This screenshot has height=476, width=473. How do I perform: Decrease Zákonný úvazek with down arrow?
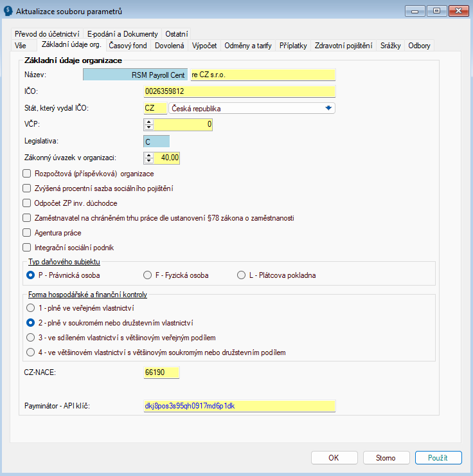click(149, 161)
